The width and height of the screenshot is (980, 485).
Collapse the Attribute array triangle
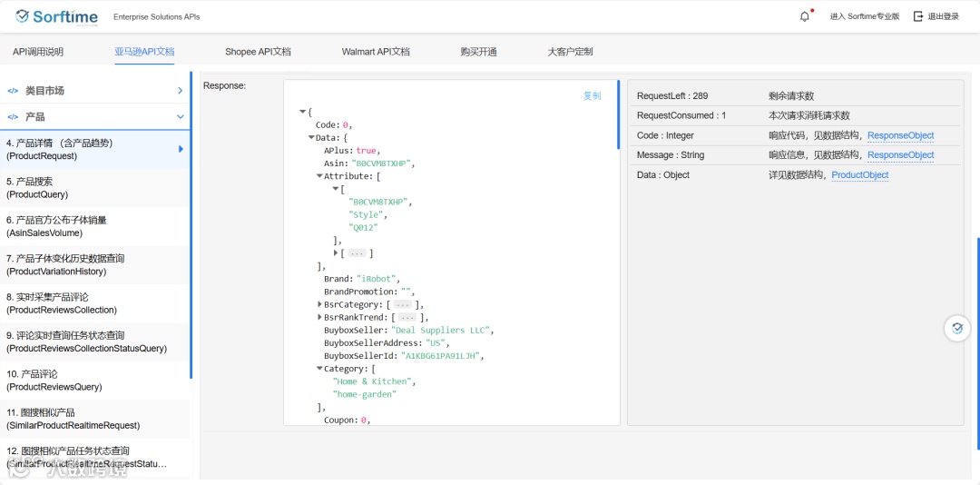[318, 176]
